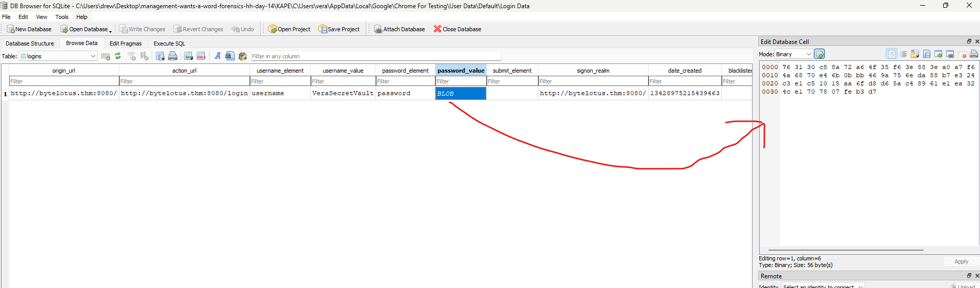The image size is (980, 288).
Task: Click the conditional format pencil icon
Action: pyautogui.click(x=243, y=56)
